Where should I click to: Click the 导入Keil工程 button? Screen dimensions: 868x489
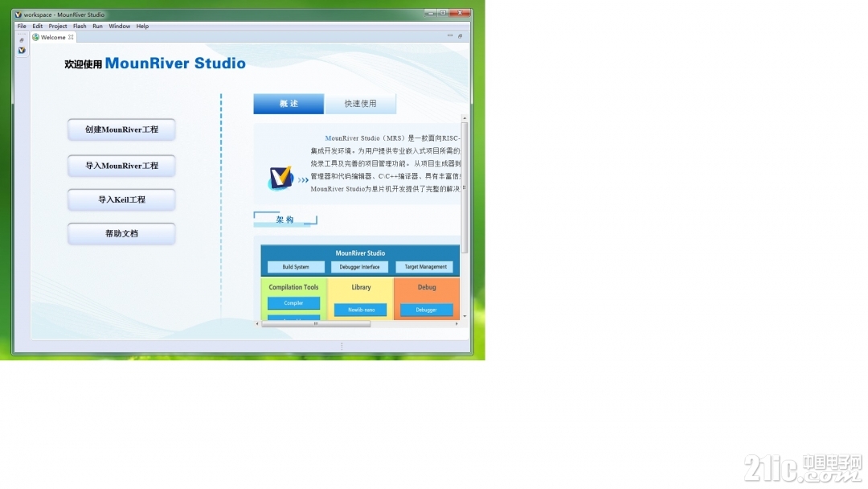click(x=122, y=200)
